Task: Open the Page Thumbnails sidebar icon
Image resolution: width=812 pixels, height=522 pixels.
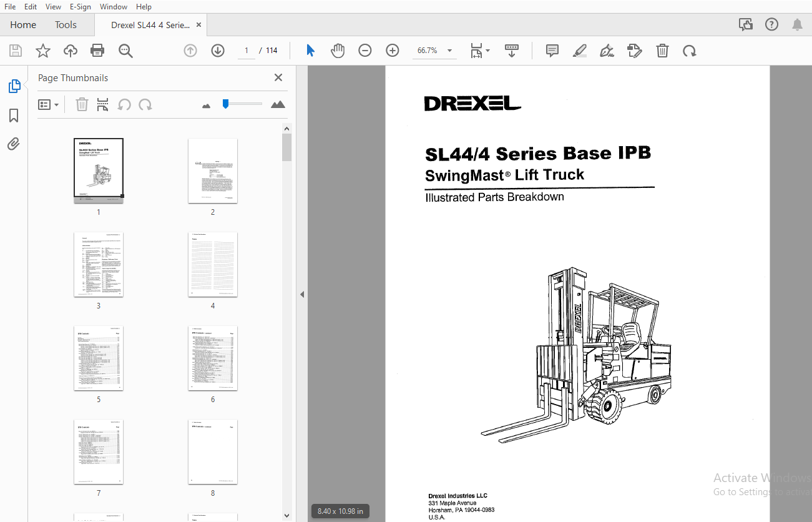Action: pyautogui.click(x=14, y=86)
